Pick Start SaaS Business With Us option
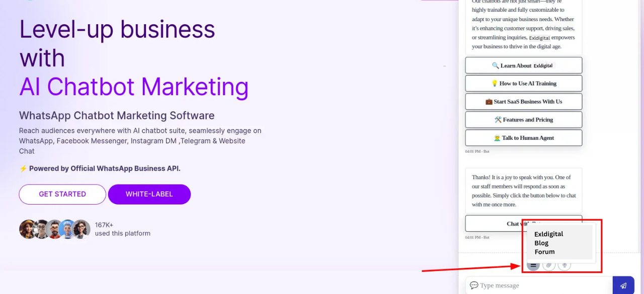The width and height of the screenshot is (644, 294). tap(524, 102)
